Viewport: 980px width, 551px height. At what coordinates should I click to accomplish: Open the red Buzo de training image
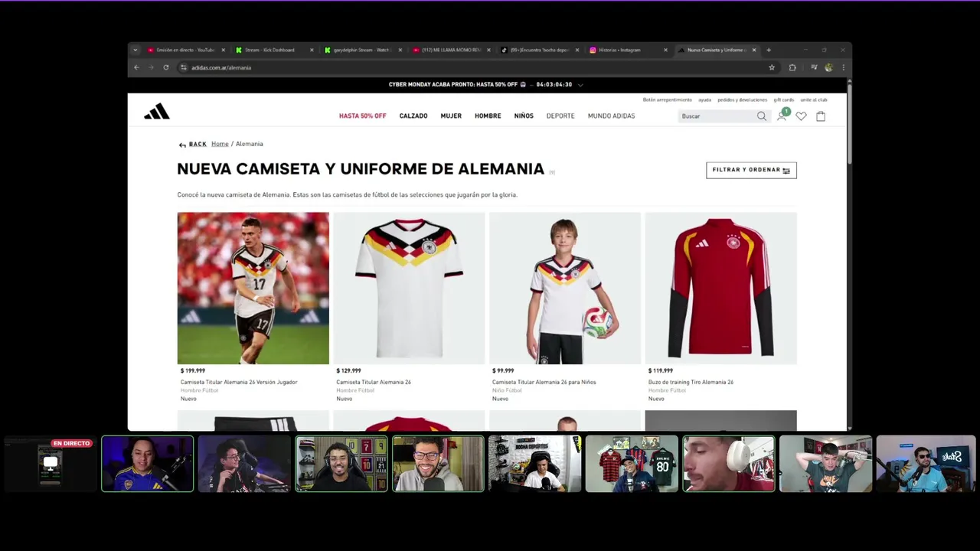click(x=720, y=289)
